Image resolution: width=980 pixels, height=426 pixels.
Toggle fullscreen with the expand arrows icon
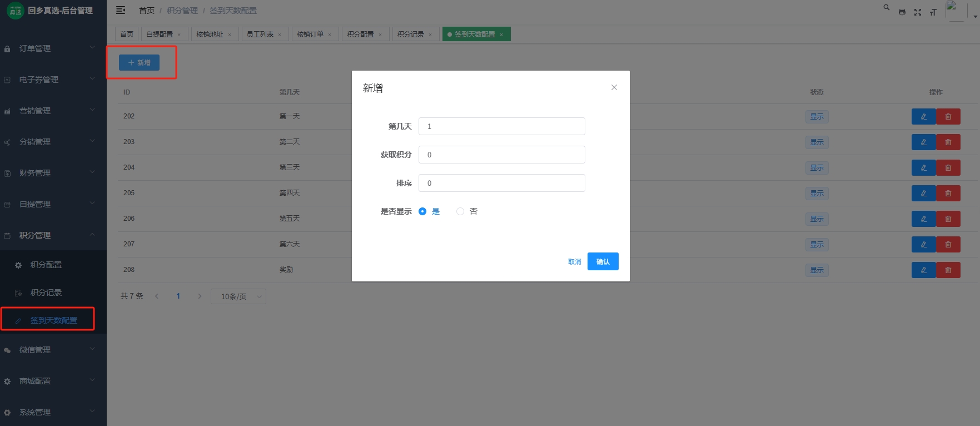(918, 12)
